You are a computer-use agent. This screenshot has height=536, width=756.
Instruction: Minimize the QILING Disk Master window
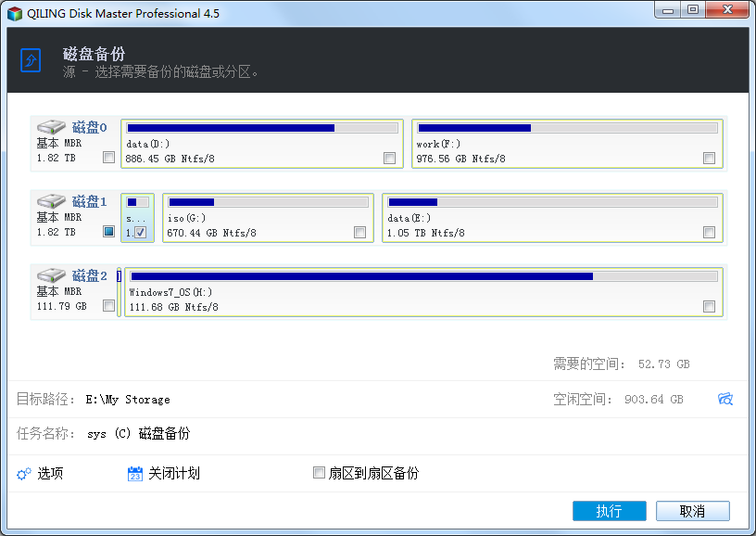click(668, 10)
